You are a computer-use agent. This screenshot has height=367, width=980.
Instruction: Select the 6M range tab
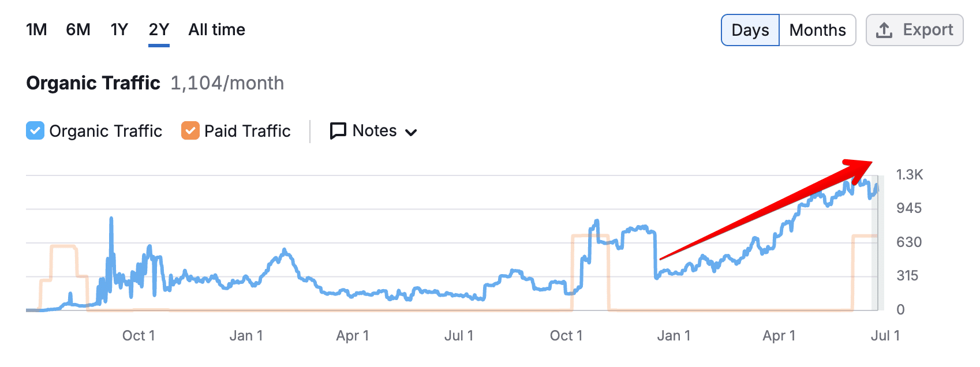(x=78, y=29)
